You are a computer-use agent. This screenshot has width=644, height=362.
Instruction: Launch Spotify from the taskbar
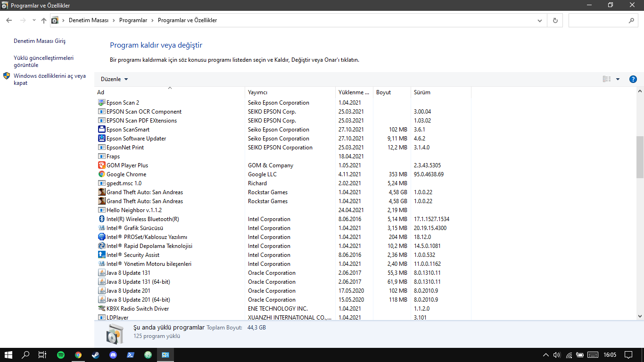(x=61, y=355)
